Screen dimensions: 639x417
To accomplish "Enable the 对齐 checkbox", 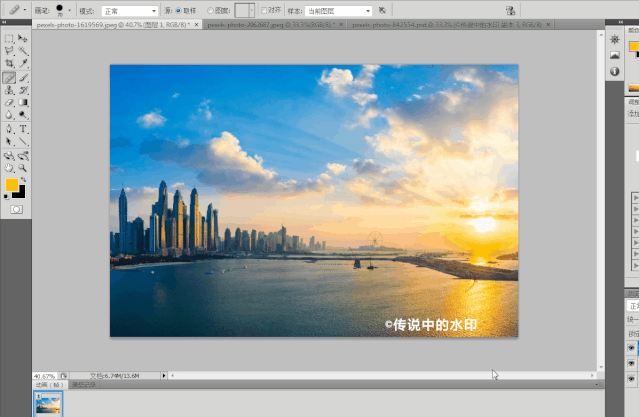I will pyautogui.click(x=264, y=10).
